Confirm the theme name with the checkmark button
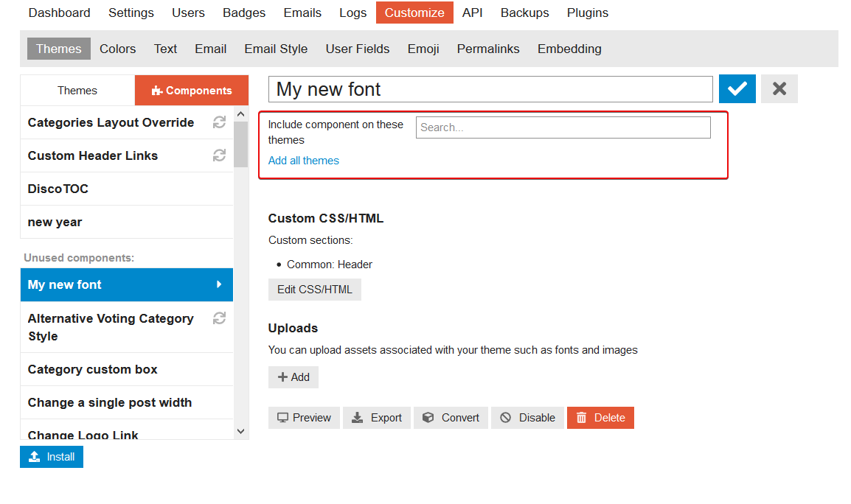The height and width of the screenshot is (504, 851). (737, 89)
